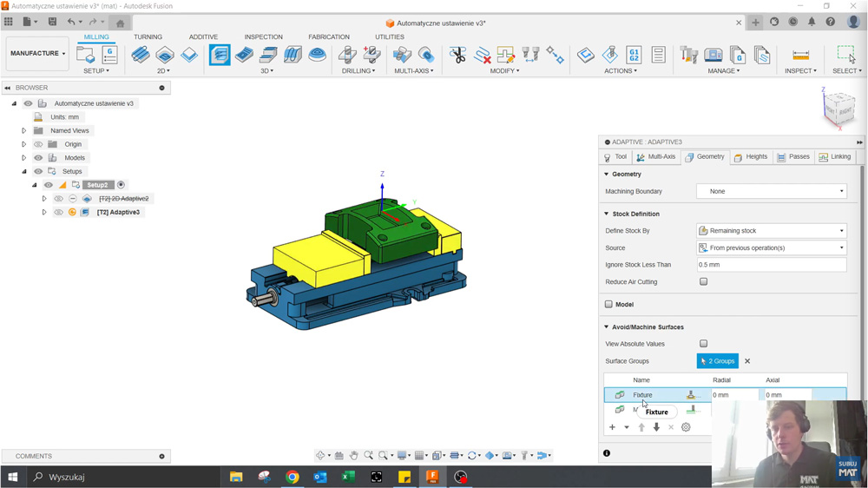Click the ViewCube in the viewport corner

(838, 109)
